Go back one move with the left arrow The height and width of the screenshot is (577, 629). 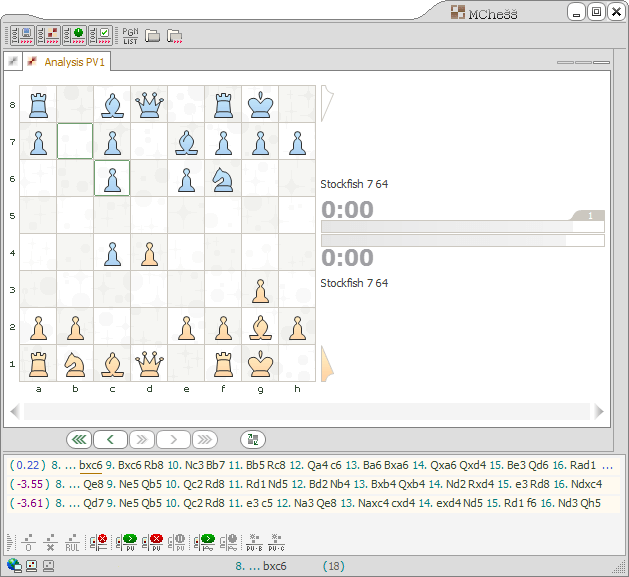tap(110, 440)
